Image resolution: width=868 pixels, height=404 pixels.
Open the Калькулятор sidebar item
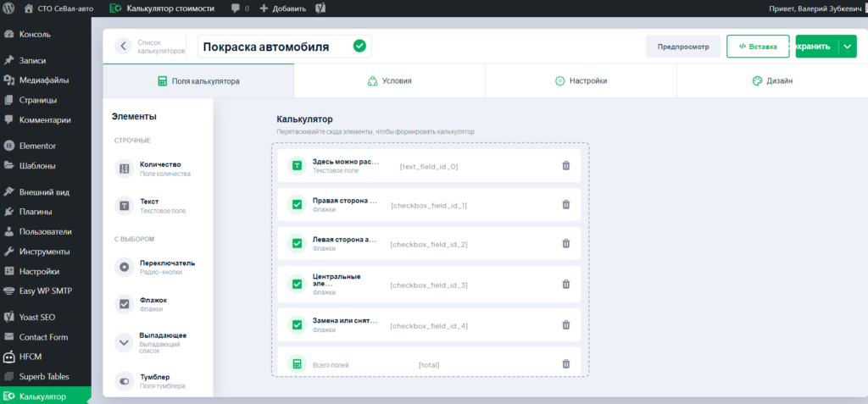coord(46,396)
